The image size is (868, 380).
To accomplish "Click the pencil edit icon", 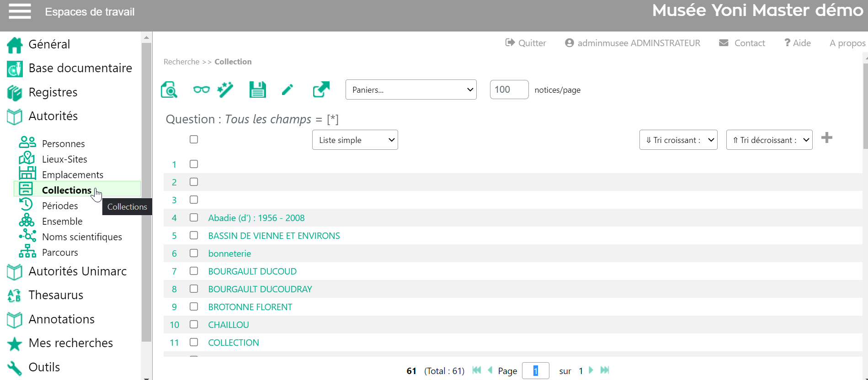I will tap(288, 90).
